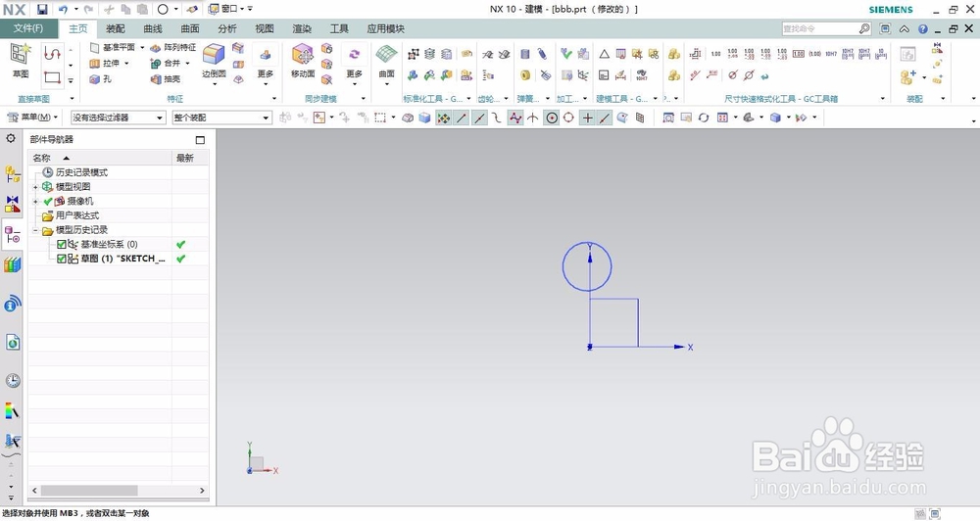Select the Edge Blend (边倒圆) icon
Viewport: 980px width, 521px height.
pos(214,54)
